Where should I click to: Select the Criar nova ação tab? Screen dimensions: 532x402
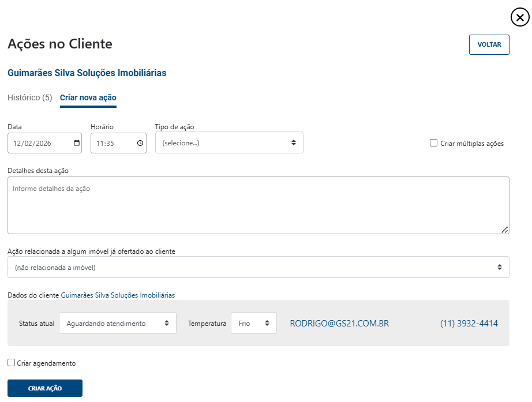[x=88, y=97]
